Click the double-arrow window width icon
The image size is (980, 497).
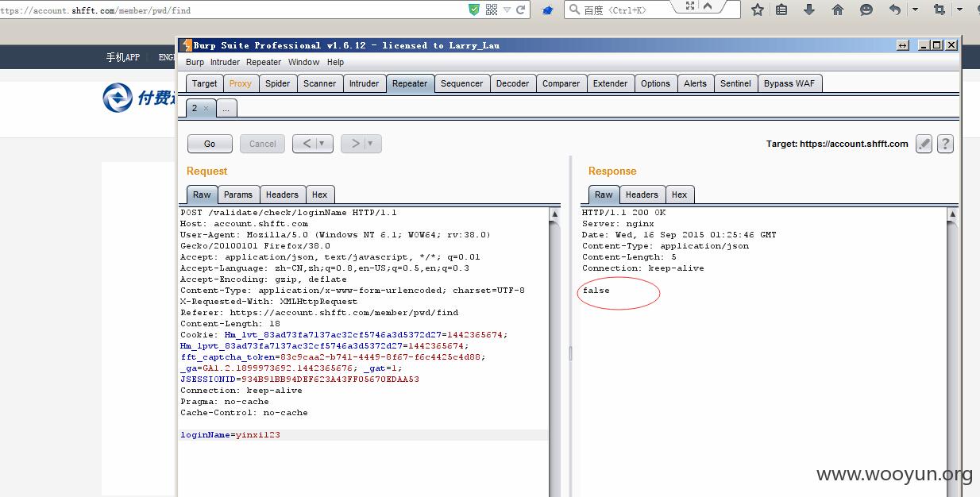(903, 45)
